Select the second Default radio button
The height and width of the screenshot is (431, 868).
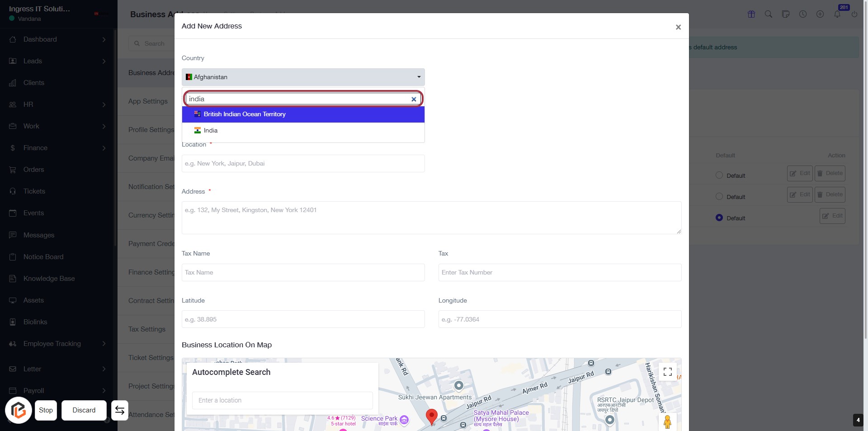(719, 196)
